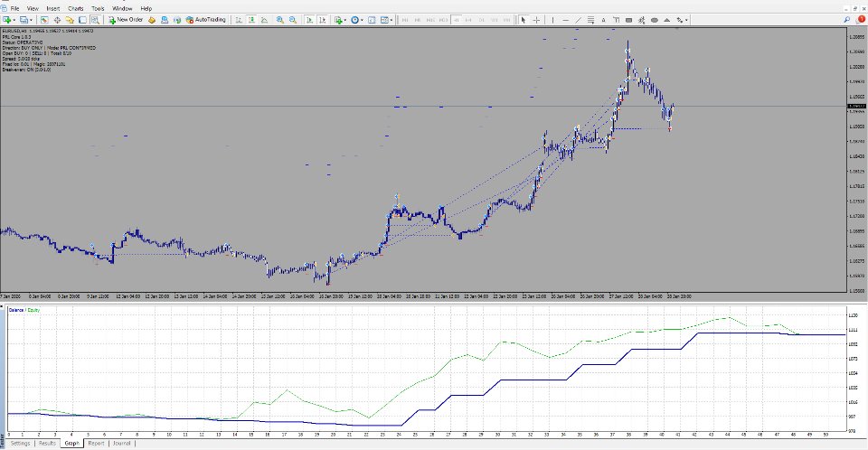Click the vertical Tester panel label
The width and height of the screenshot is (868, 450).
pyautogui.click(x=2, y=441)
